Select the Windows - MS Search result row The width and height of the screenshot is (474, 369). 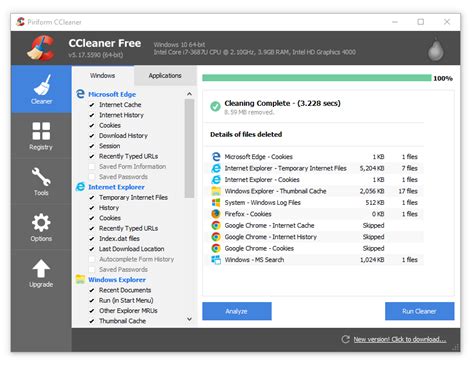pyautogui.click(x=313, y=260)
